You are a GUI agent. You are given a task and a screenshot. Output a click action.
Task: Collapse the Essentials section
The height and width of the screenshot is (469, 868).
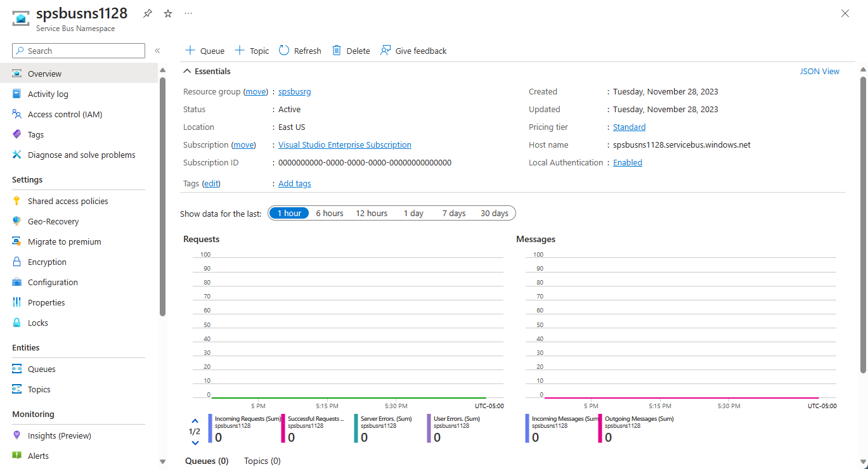click(x=207, y=72)
